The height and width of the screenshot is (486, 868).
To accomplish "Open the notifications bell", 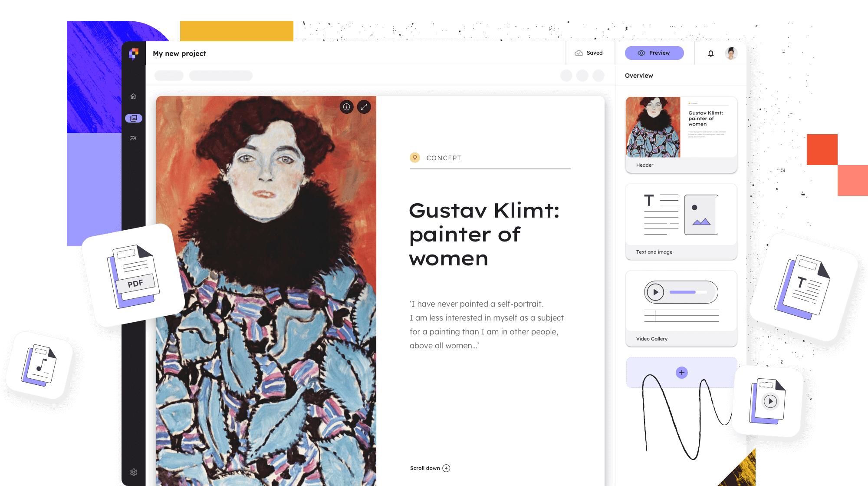I will point(711,53).
